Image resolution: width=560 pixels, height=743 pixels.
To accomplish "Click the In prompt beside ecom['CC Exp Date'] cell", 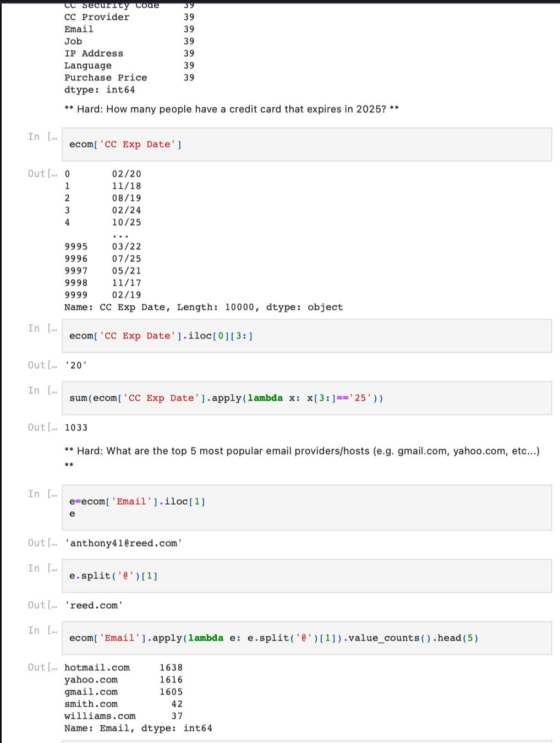I will click(x=42, y=137).
